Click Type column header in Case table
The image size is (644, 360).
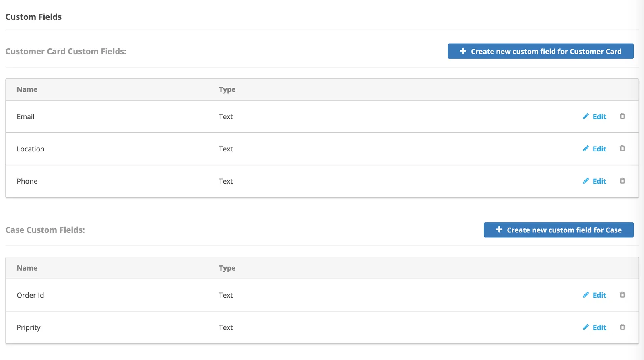point(227,268)
